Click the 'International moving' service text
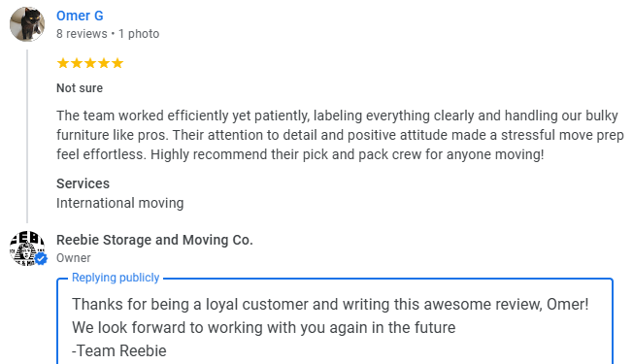The height and width of the screenshot is (364, 633). [119, 203]
